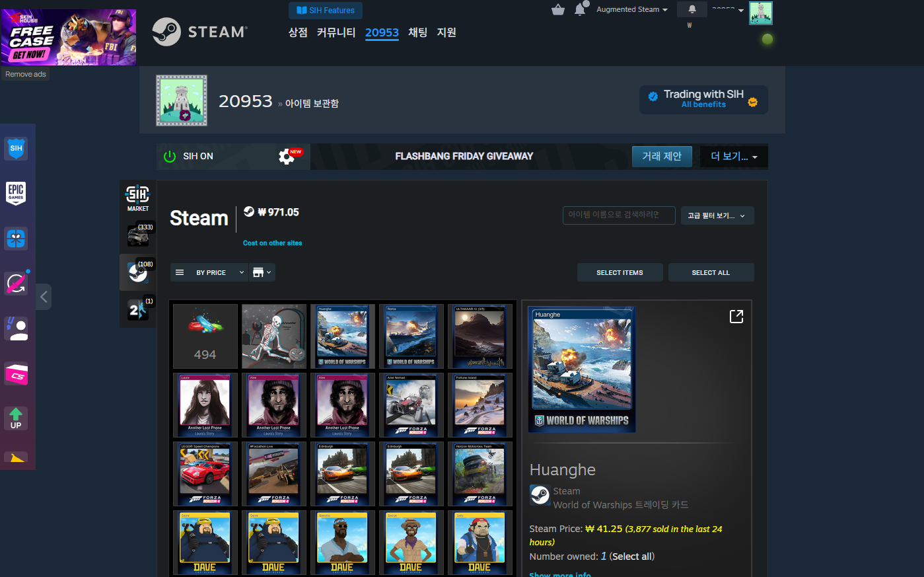Screen dimensions: 924x577
Task: Open the store marketplace icon dropdown
Action: coord(262,272)
